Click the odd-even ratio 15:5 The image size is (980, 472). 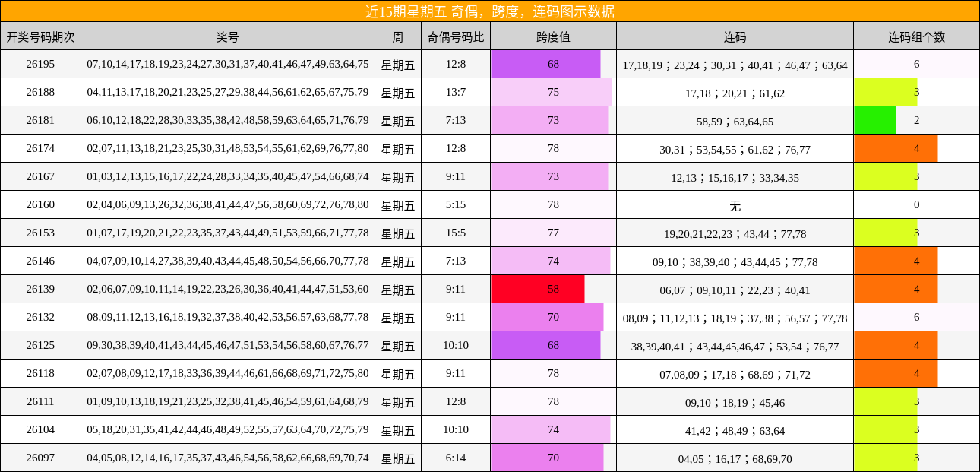tap(456, 233)
